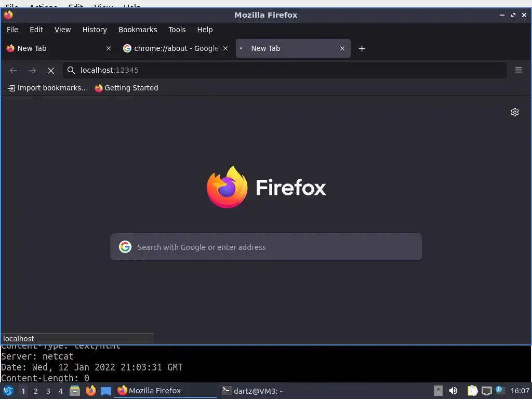Click the terminal icon of dartz@VM3 task

coord(227,391)
